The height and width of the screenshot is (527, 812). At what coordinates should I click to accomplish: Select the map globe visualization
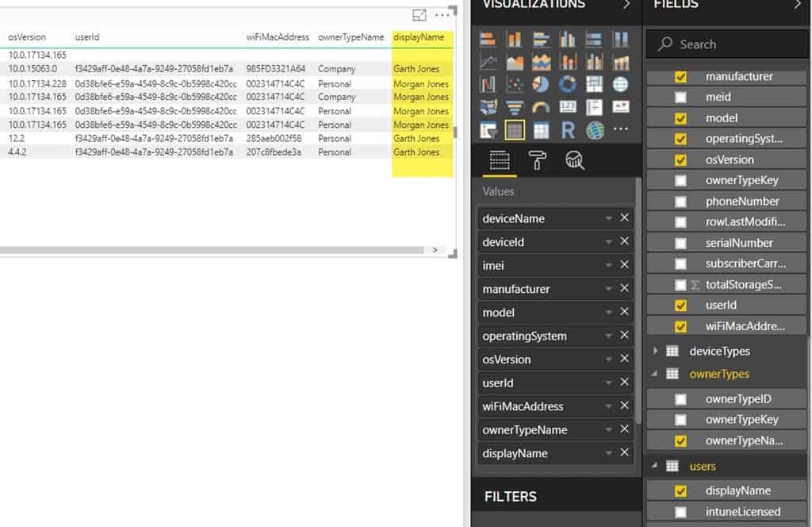click(x=620, y=84)
